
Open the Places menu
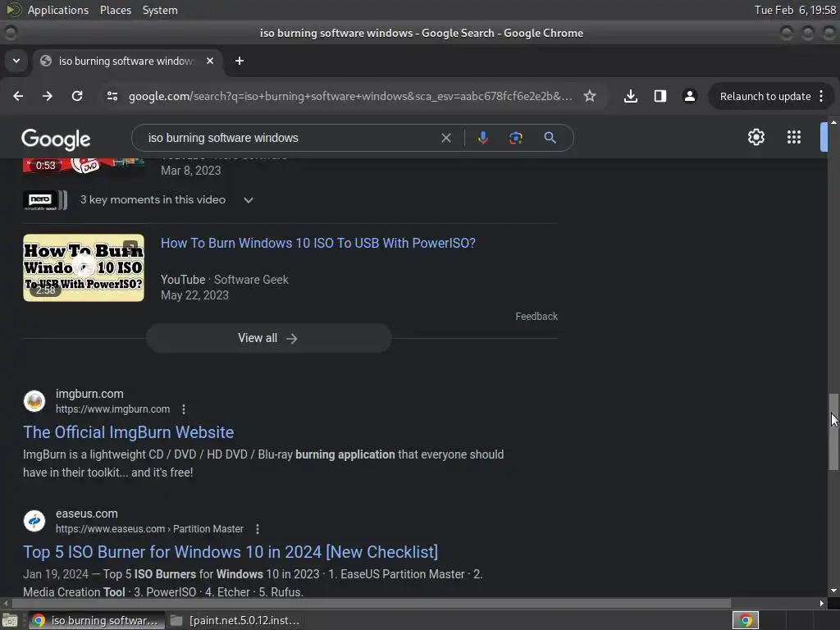coord(115,10)
